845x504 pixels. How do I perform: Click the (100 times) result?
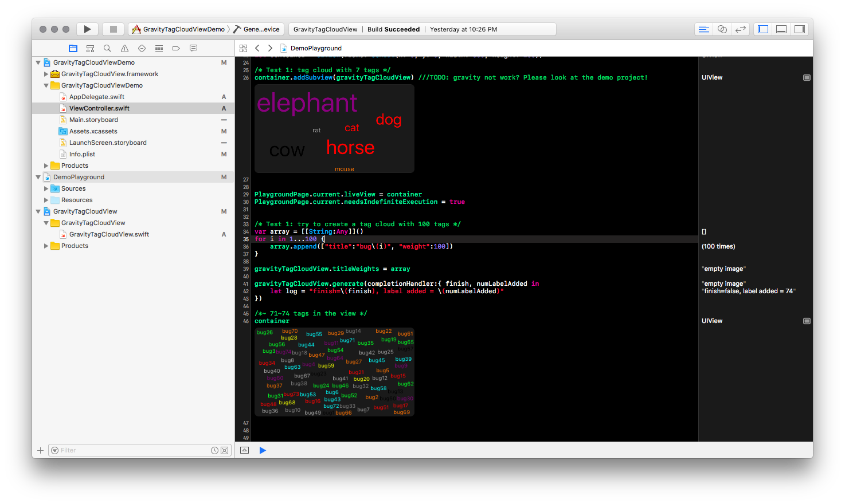(x=718, y=246)
